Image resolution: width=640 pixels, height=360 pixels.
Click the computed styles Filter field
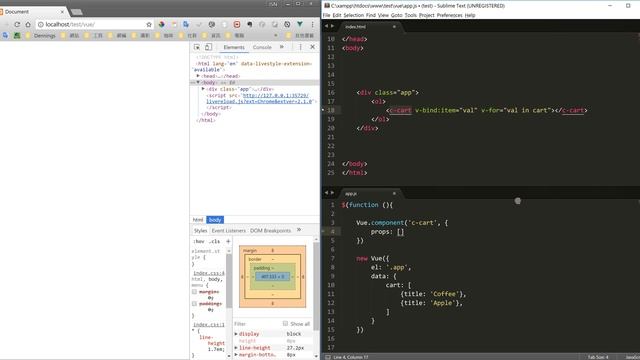(x=256, y=324)
